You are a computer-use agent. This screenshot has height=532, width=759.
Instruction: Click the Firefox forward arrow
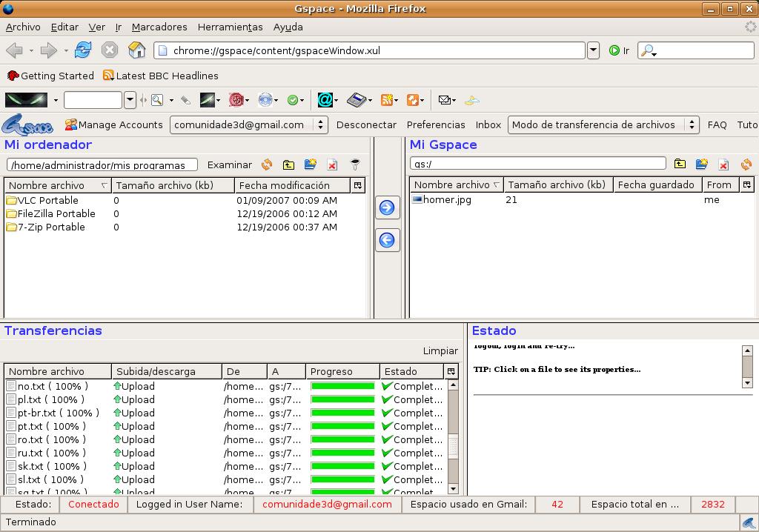[x=49, y=50]
